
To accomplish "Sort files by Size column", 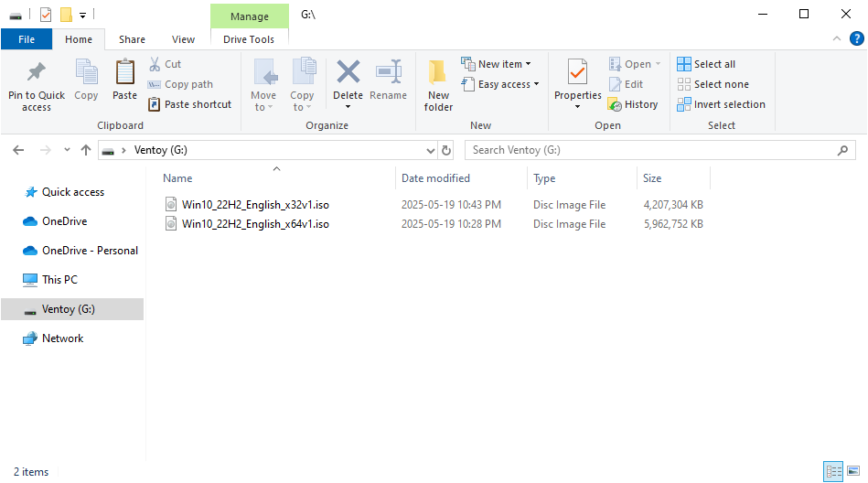I will 652,178.
